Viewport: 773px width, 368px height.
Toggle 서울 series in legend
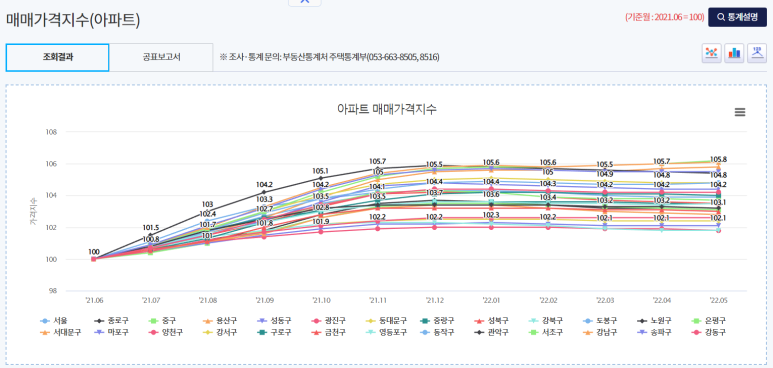coord(53,321)
